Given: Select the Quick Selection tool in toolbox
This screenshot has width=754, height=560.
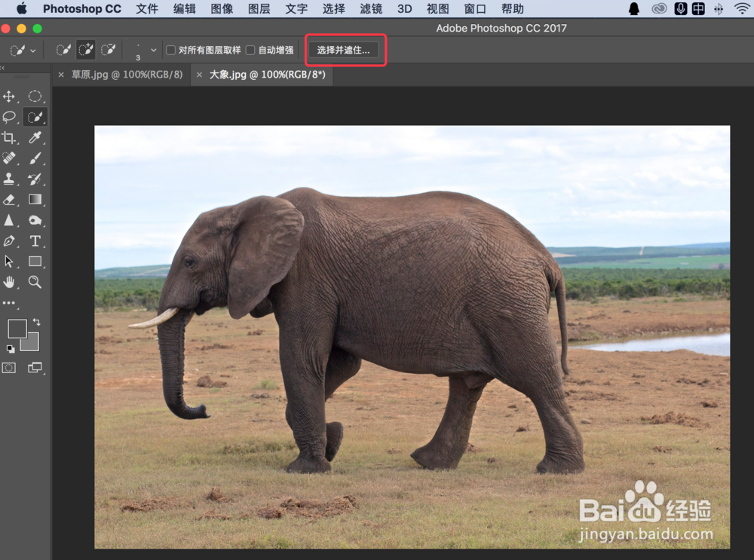Looking at the screenshot, I should [x=35, y=118].
